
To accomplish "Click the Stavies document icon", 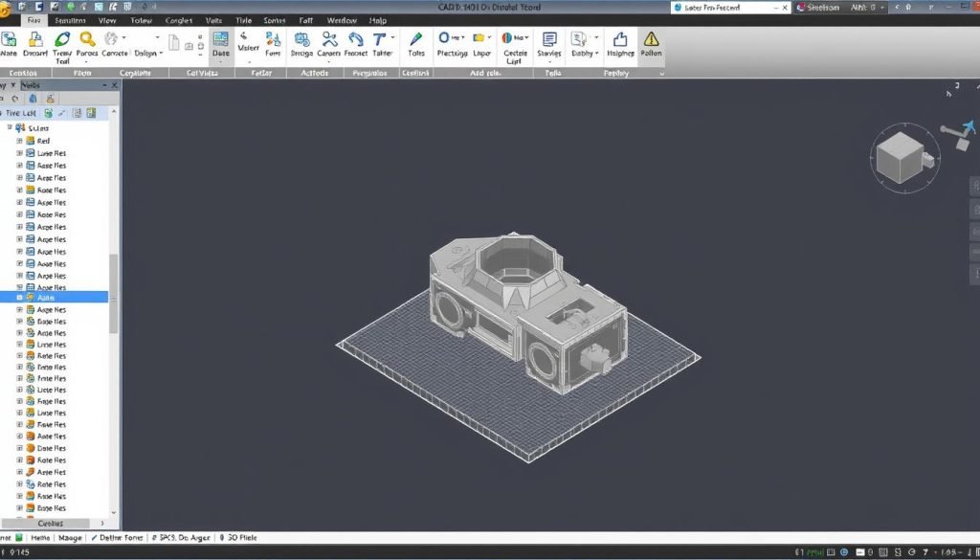I will [x=549, y=40].
